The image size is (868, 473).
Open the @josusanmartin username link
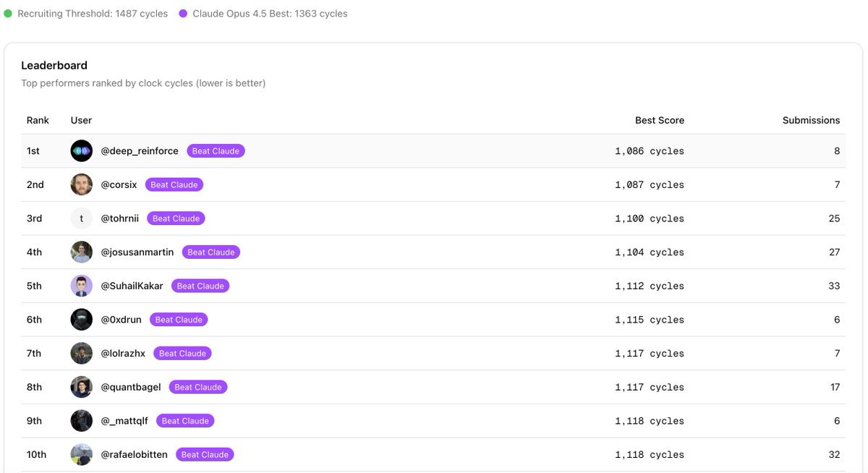point(137,252)
